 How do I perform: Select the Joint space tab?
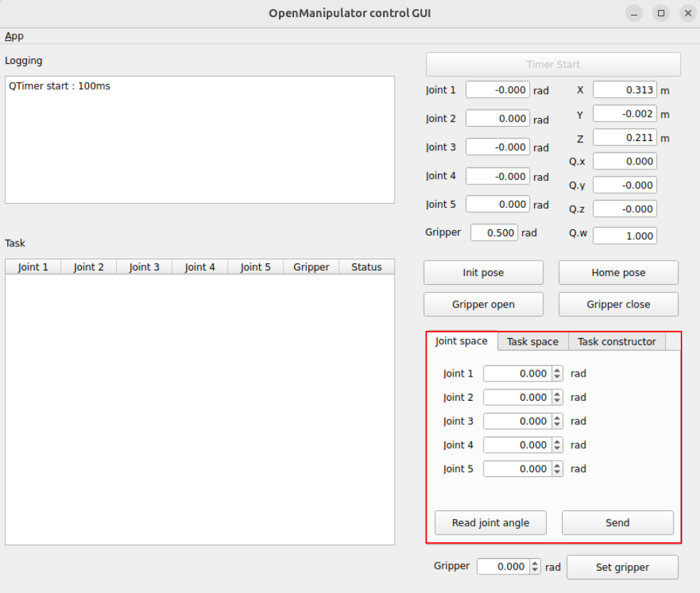[461, 341]
